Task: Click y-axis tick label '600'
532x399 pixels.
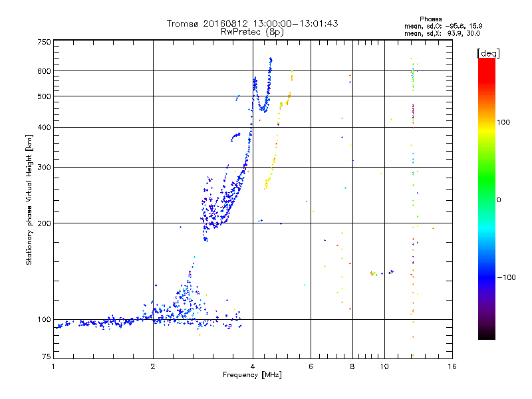Action: pos(44,71)
